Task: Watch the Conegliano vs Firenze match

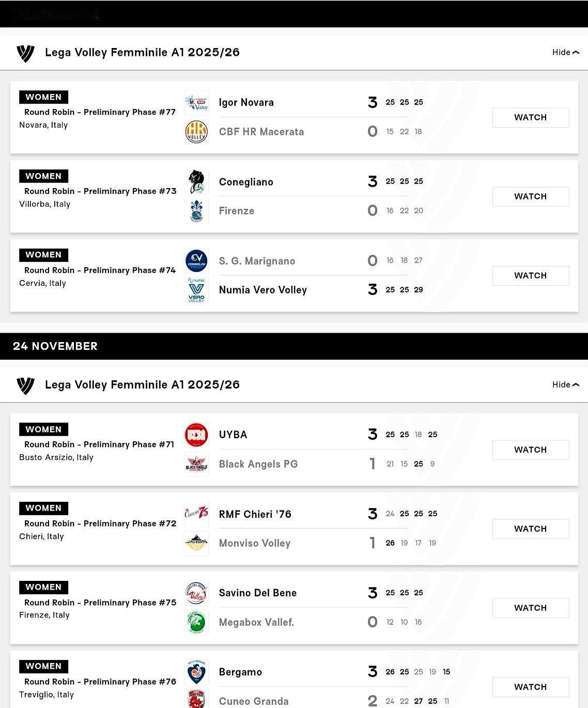Action: tap(530, 196)
